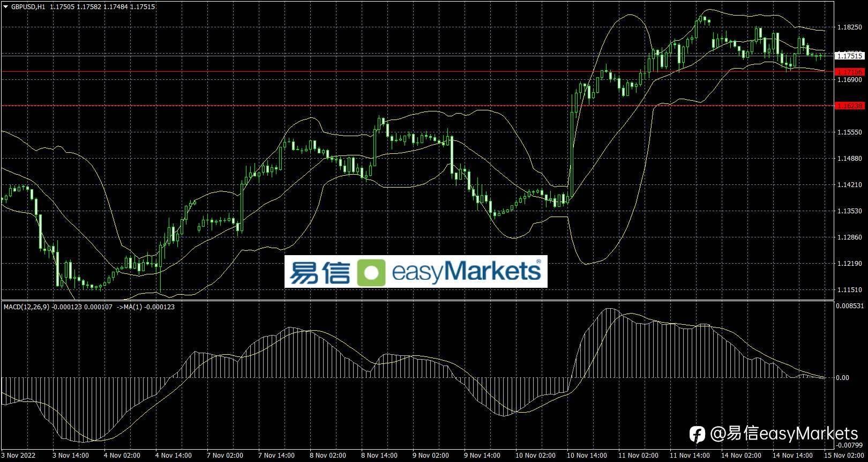This screenshot has height=462, width=868.
Task: Click the MACD(12,26,9) indicator label
Action: coord(27,307)
